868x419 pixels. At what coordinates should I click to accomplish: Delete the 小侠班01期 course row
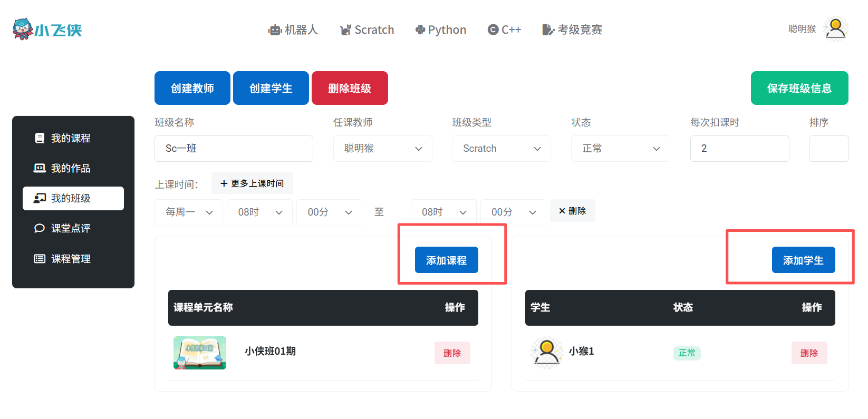click(x=452, y=353)
